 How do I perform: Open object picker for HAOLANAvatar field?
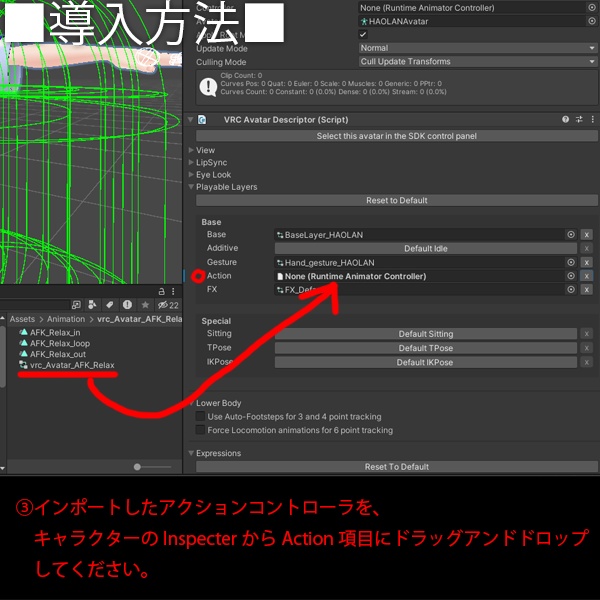pos(591,21)
